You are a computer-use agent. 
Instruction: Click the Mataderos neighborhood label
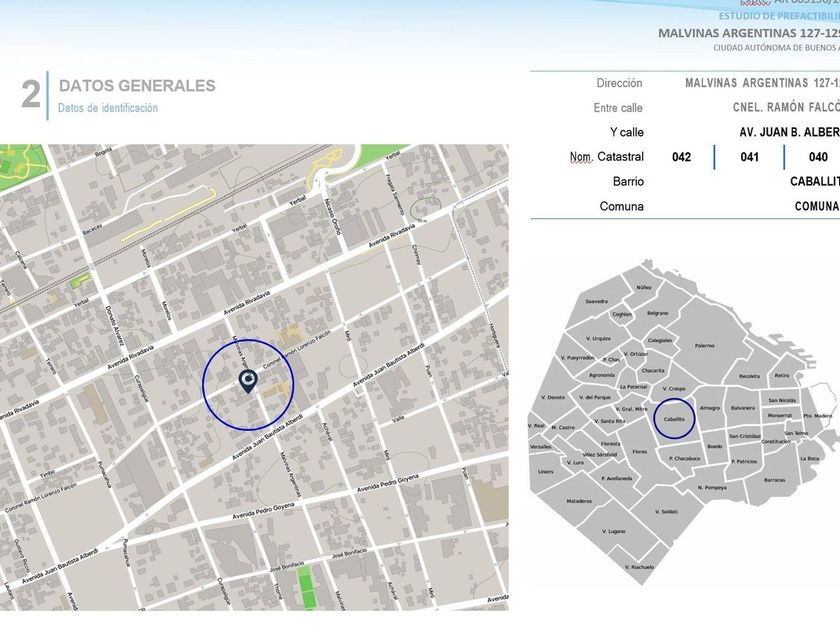[x=579, y=501]
